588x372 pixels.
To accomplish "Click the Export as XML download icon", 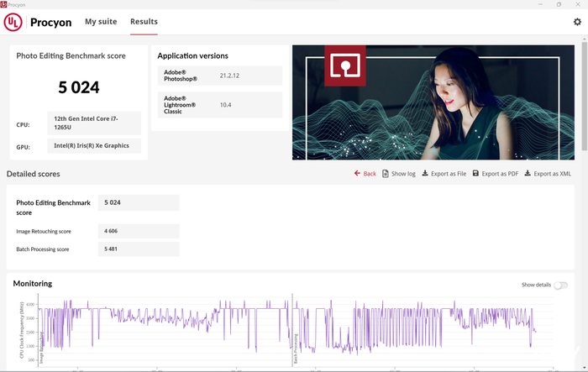I will click(528, 174).
